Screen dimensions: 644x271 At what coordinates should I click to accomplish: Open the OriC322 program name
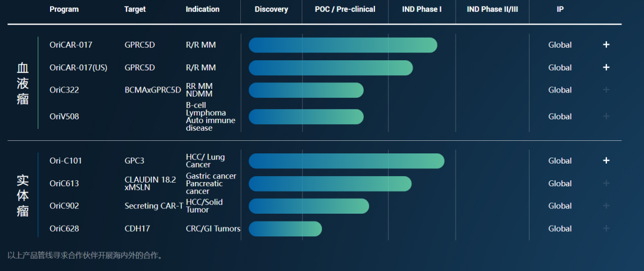click(64, 90)
